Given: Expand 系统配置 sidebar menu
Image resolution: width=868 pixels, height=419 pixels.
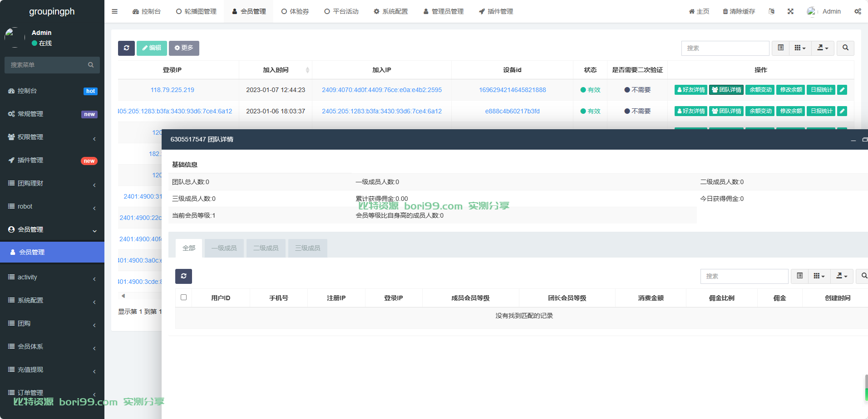Looking at the screenshot, I should click(x=52, y=300).
